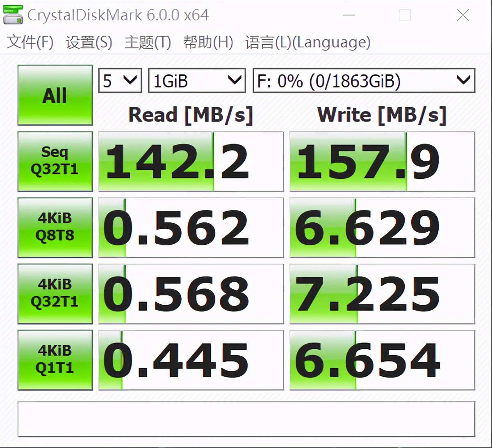
Task: Start the 4KiB Q32T1 test
Action: (55, 293)
